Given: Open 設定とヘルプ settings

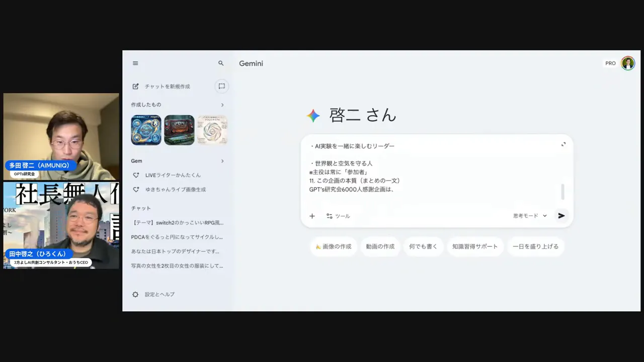Looking at the screenshot, I should click(x=135, y=294).
